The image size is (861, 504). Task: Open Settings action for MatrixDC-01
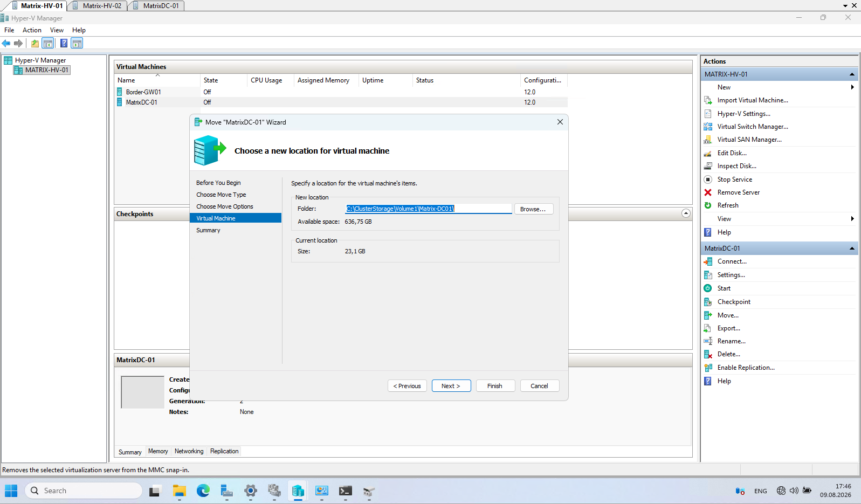click(x=731, y=275)
